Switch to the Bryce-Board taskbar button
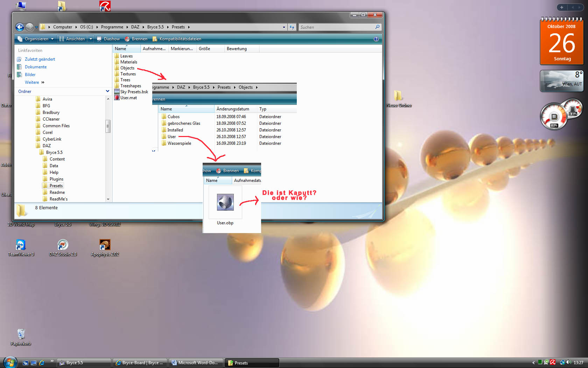This screenshot has height=368, width=588. [x=141, y=363]
